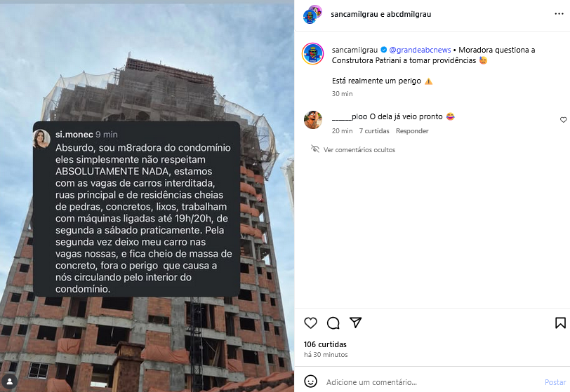Open header sancamilgrau e abcdmilgrau account names
Screen dimensions: 570x392
point(380,14)
